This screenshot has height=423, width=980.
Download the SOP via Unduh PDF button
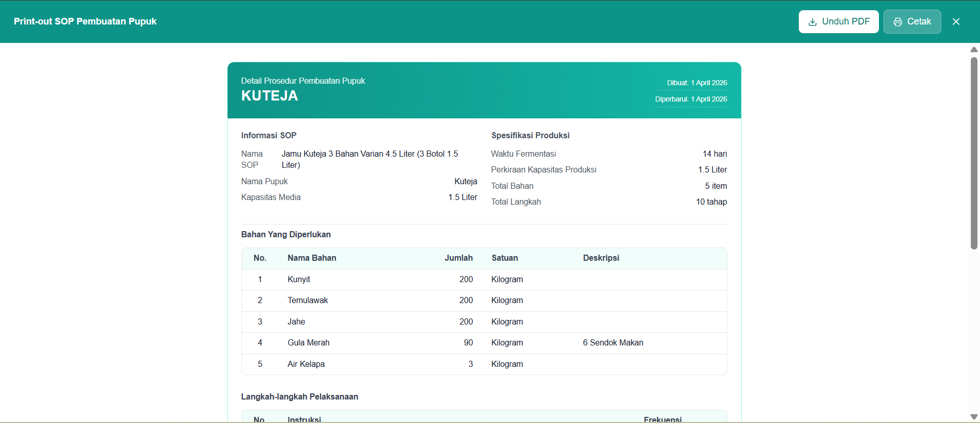[x=839, y=21]
